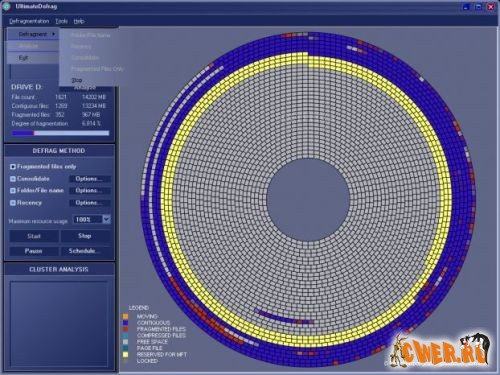The image size is (500, 375).
Task: Open Options for Folder/File name method
Action: (89, 190)
